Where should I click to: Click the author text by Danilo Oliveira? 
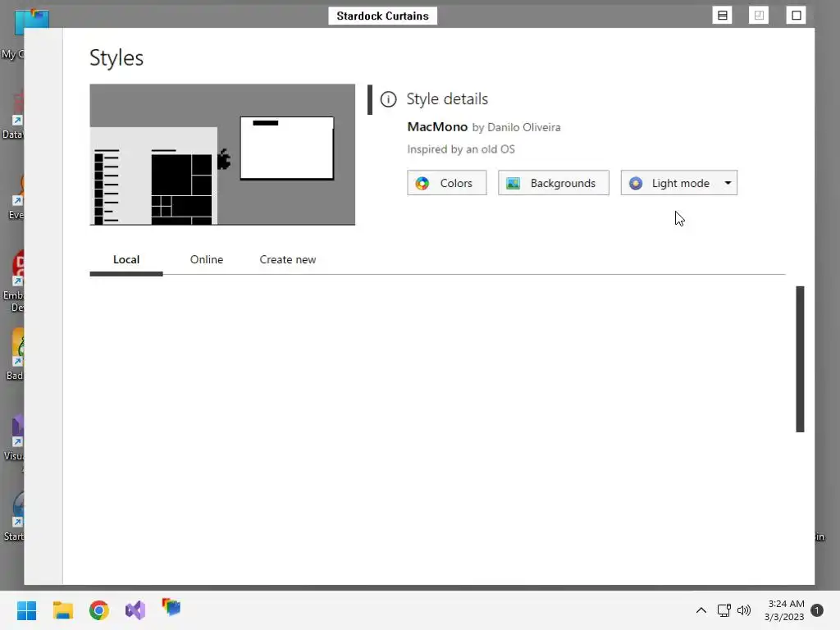pos(517,127)
